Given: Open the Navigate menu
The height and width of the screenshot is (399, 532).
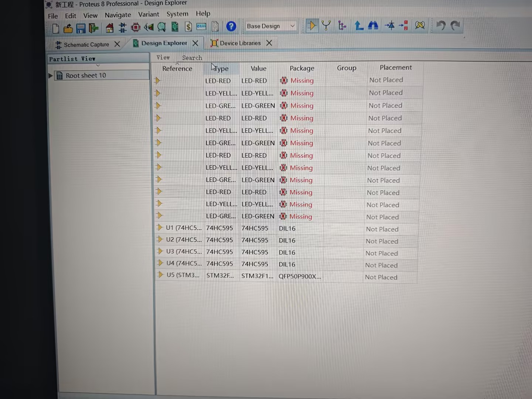Looking at the screenshot, I should (118, 15).
